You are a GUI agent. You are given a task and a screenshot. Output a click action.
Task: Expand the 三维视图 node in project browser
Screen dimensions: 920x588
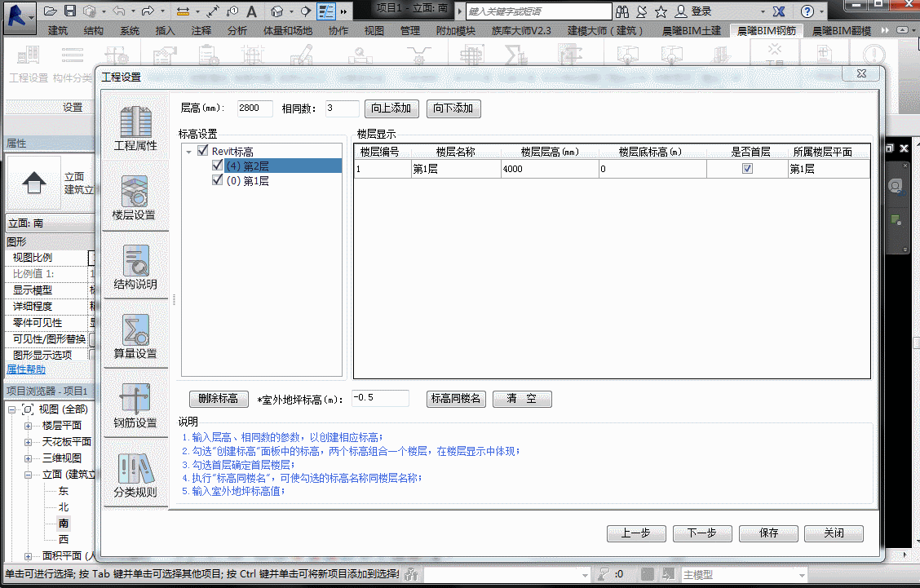pos(29,458)
